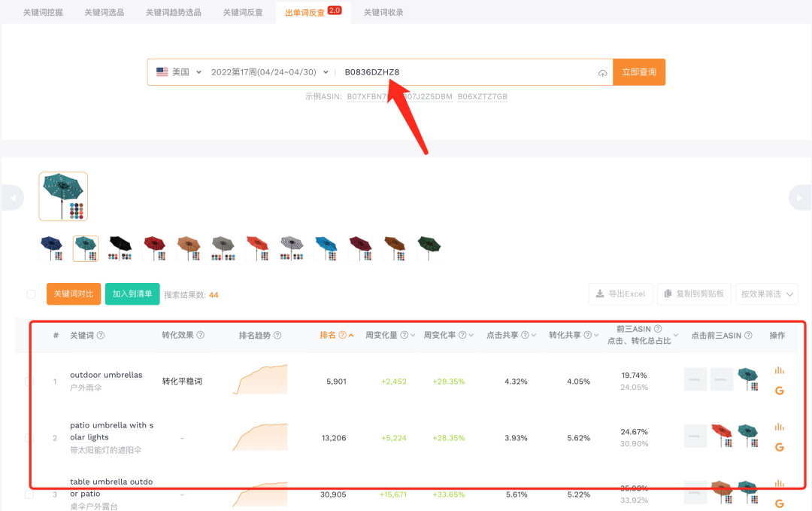Click the Google icon in the outdoor umbrellas row
Viewport: 812px width, 511px height.
click(x=779, y=391)
